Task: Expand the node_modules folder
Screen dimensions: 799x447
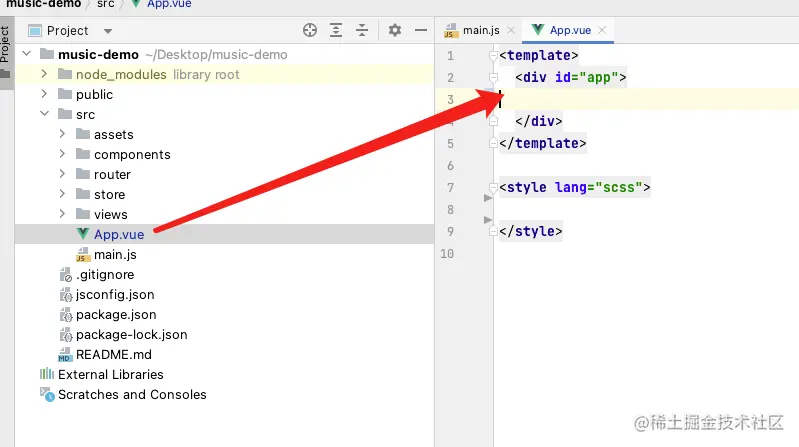Action: [x=44, y=74]
